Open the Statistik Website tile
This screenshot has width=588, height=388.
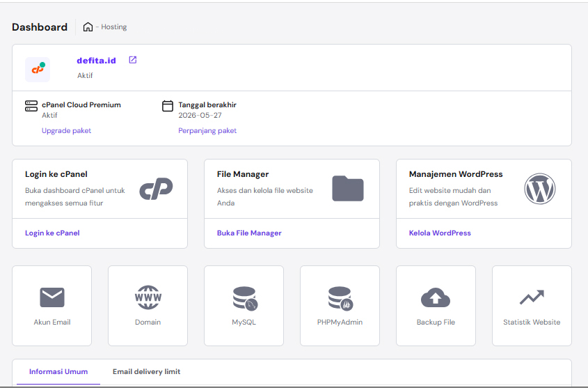click(x=532, y=305)
